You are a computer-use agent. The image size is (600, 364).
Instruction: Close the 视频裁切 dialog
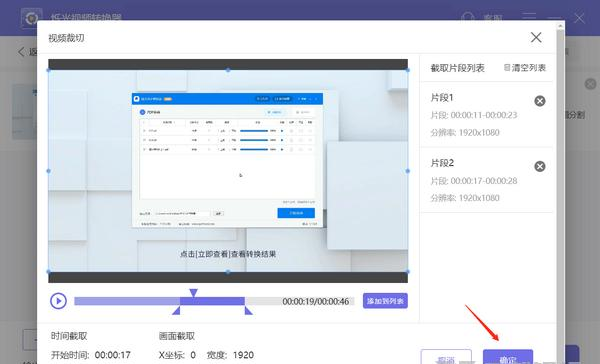coord(536,37)
